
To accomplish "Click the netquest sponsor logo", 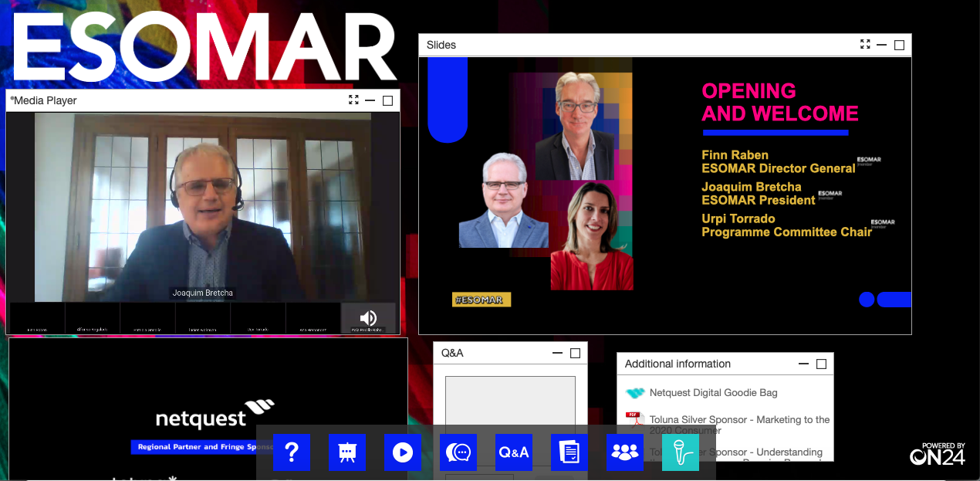I will pyautogui.click(x=215, y=415).
